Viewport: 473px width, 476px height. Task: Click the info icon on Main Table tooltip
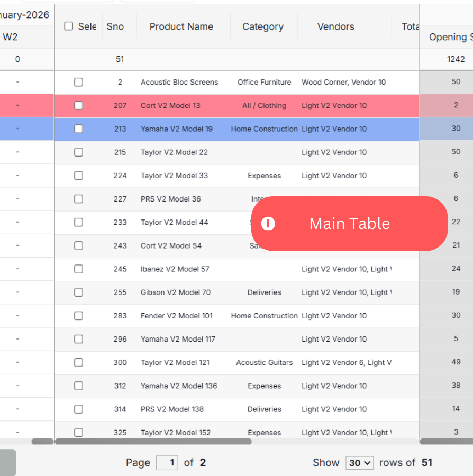point(268,224)
